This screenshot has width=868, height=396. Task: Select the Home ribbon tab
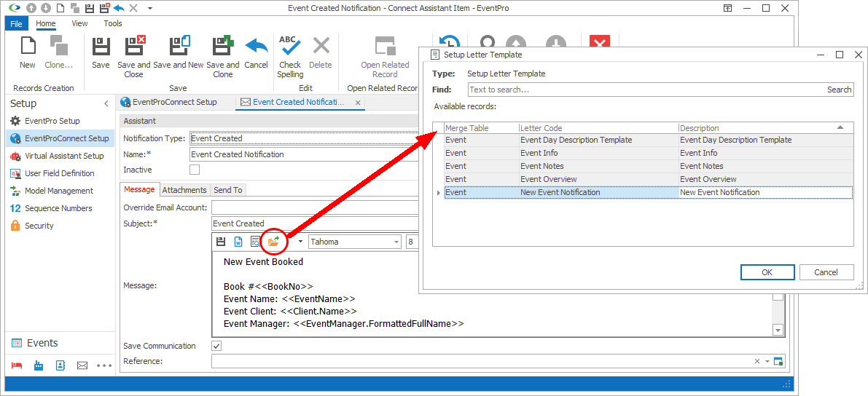tap(46, 23)
